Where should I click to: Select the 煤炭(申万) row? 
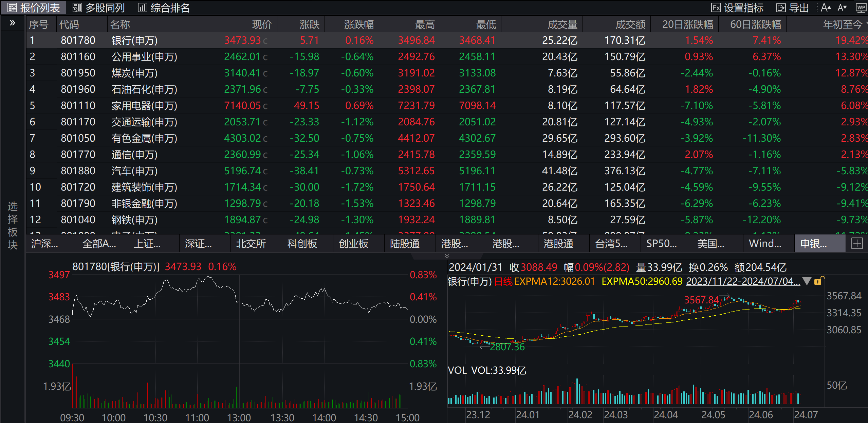134,73
